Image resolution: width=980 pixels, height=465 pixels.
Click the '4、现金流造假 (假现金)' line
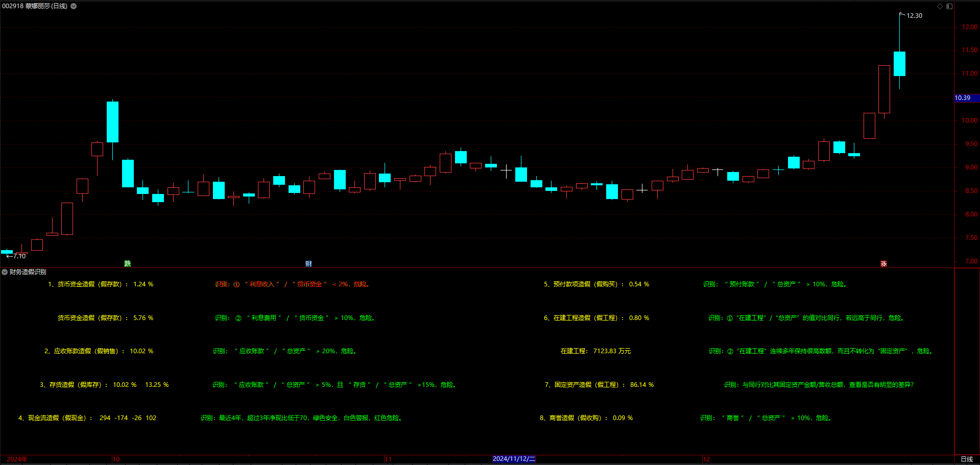[87, 418]
